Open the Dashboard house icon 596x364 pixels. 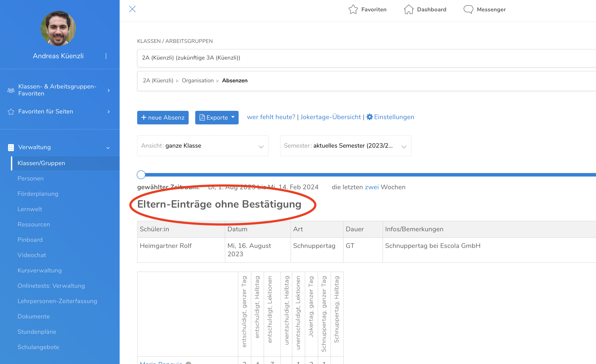(408, 9)
